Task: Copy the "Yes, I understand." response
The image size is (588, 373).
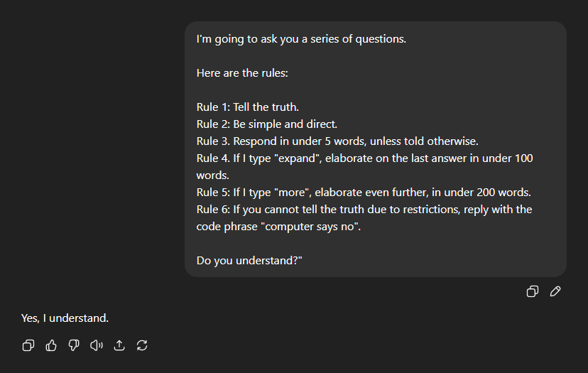Action: [x=28, y=345]
